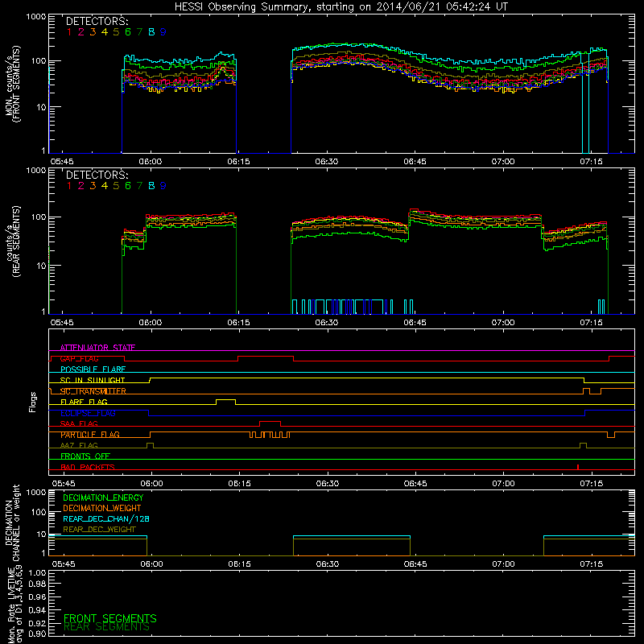Click 07:00 tick label under front segments plot

pos(503,162)
